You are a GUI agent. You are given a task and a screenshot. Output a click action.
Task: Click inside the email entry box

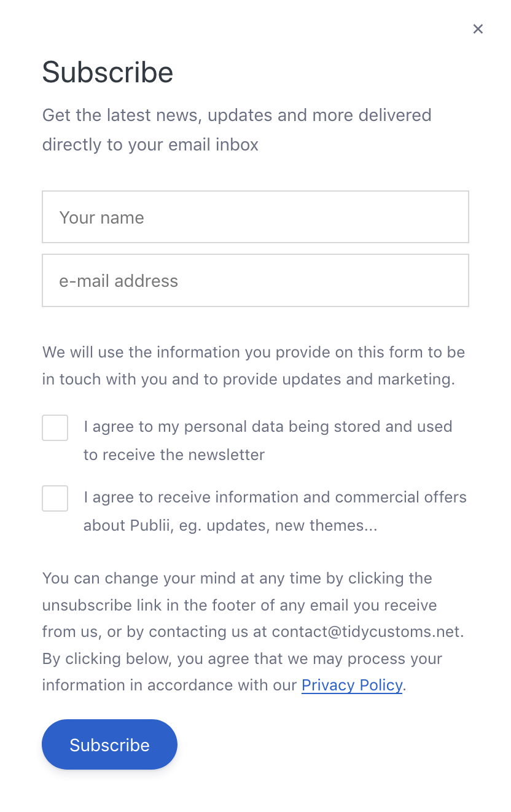255,281
